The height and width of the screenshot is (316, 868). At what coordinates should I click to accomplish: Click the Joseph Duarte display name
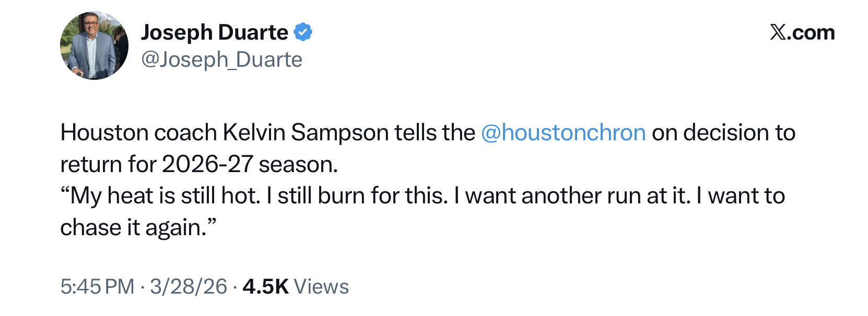pos(214,32)
